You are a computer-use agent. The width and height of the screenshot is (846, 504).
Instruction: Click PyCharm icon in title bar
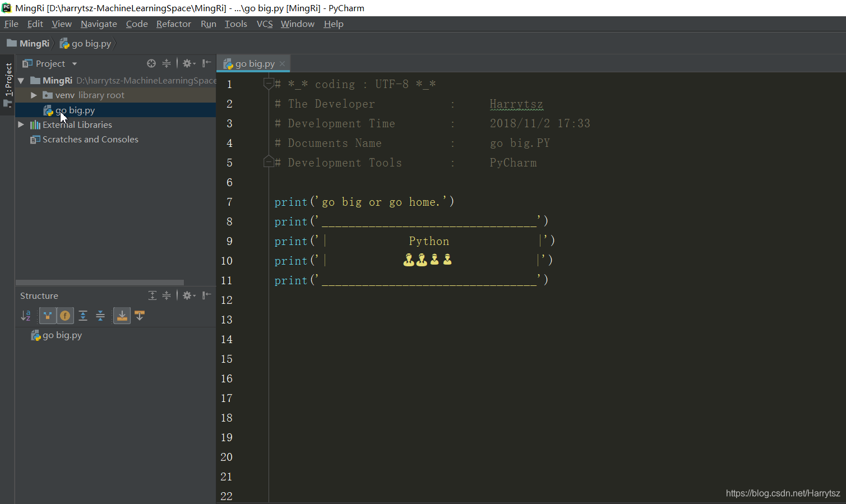(x=7, y=8)
